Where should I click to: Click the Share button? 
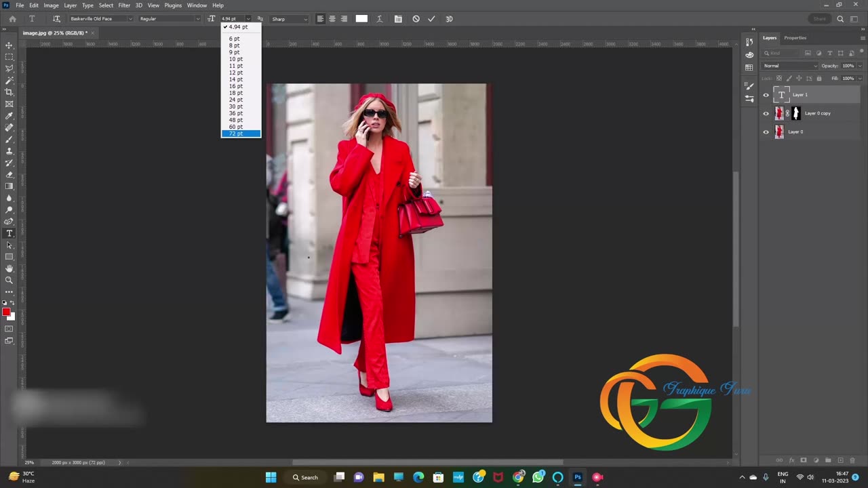tap(820, 19)
